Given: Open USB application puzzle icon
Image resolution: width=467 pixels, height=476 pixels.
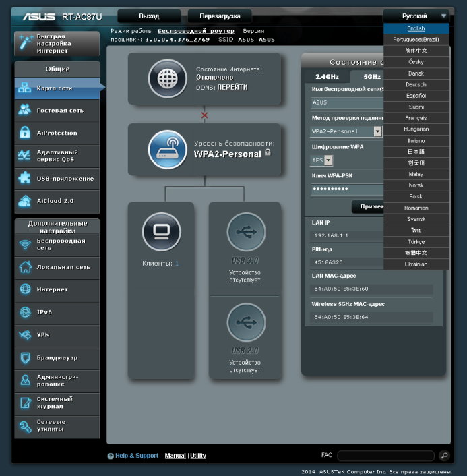Looking at the screenshot, I should click(24, 178).
